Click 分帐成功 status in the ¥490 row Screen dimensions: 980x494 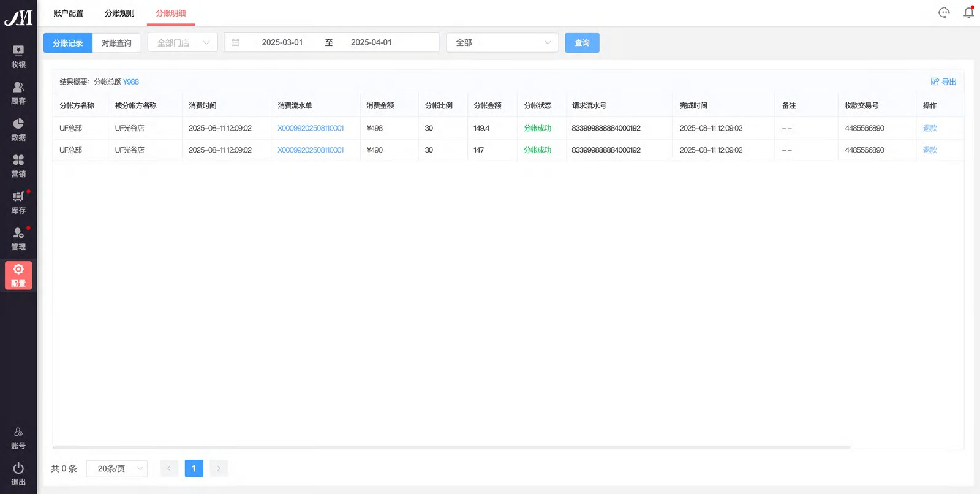[538, 150]
